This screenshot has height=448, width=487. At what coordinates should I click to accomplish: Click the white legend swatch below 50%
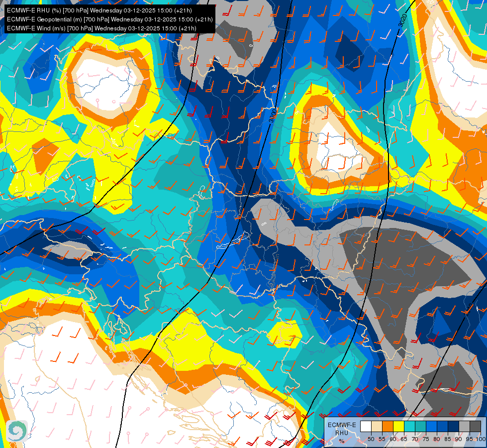(x=366, y=427)
